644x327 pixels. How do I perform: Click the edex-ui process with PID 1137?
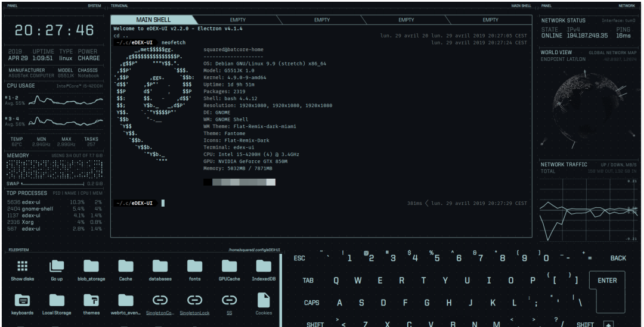pos(54,216)
